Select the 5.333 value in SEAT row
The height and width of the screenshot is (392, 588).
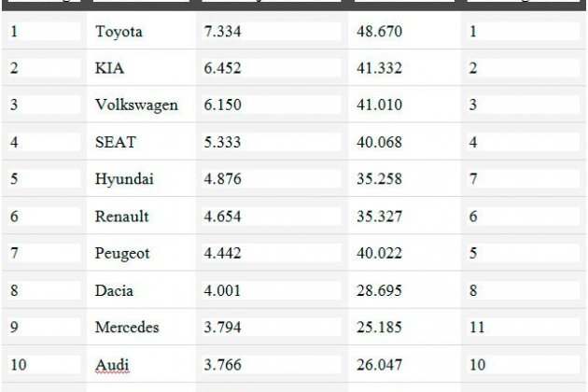click(222, 142)
